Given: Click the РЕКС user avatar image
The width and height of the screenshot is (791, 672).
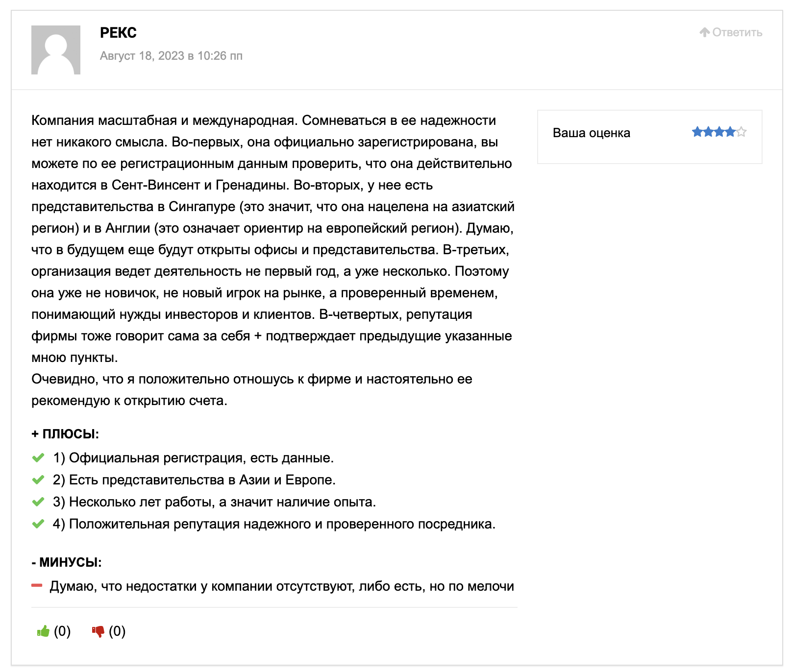Looking at the screenshot, I should (56, 50).
